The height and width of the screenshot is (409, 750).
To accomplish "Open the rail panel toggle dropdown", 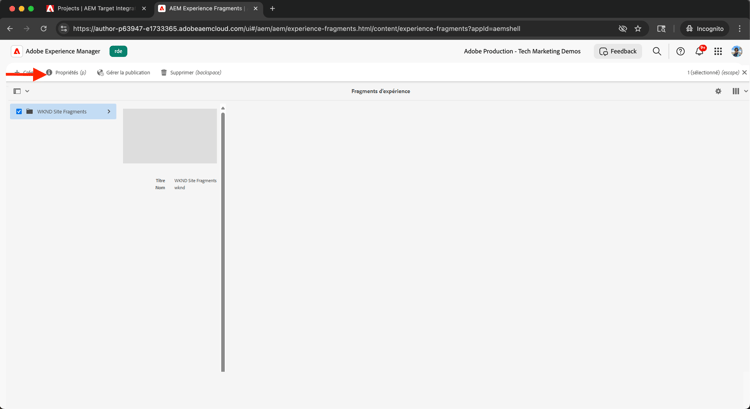I will click(22, 91).
